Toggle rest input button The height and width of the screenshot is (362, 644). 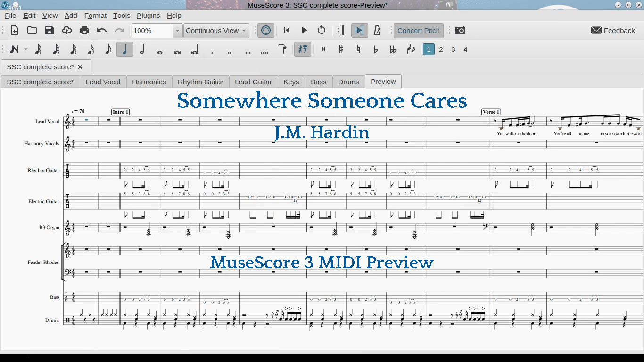303,49
